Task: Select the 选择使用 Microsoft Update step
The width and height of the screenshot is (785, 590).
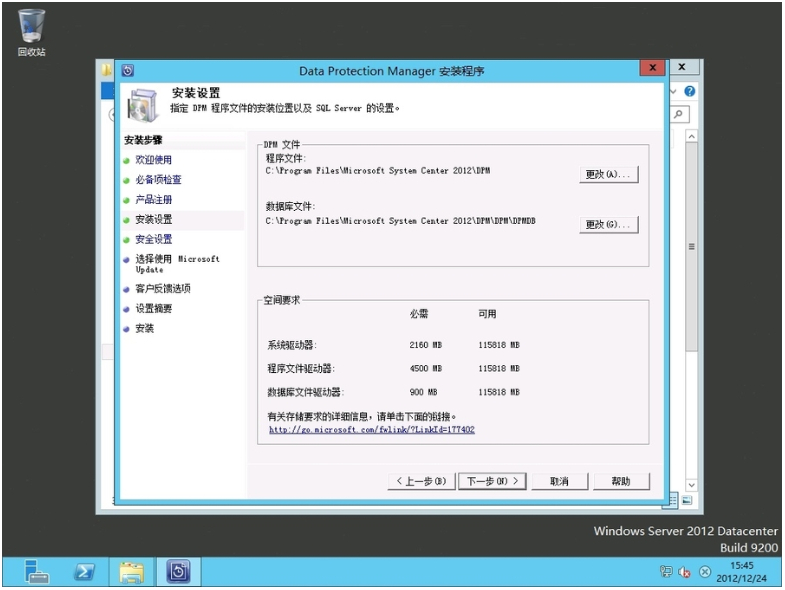Action: tap(177, 264)
